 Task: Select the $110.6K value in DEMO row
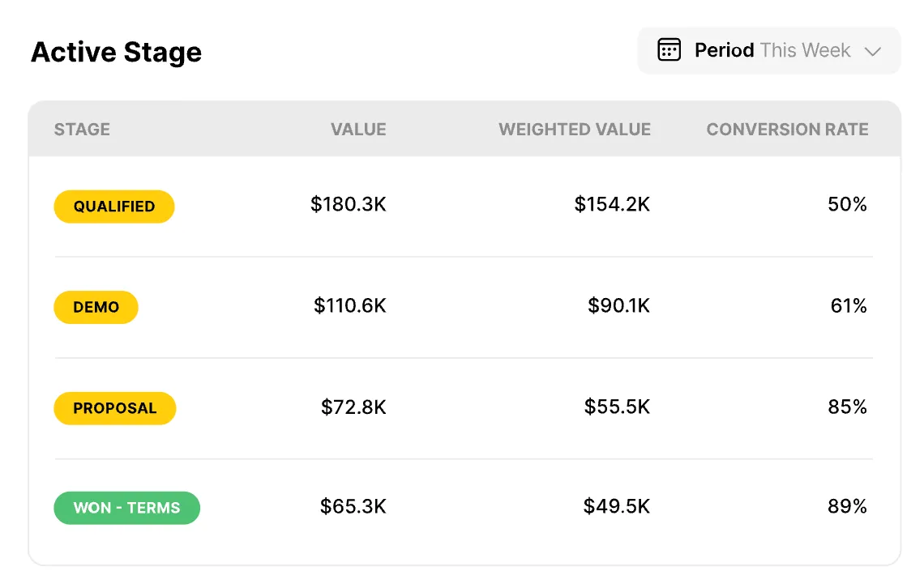tap(349, 306)
